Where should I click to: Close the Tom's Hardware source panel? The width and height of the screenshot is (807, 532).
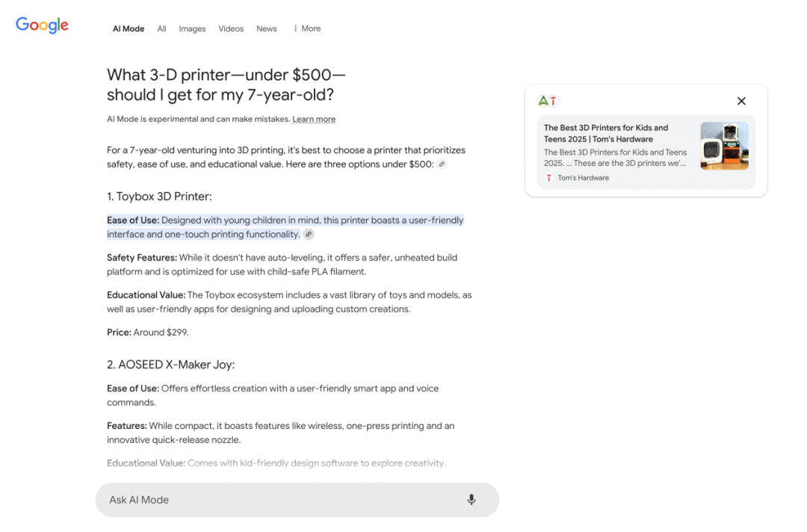[x=741, y=101]
